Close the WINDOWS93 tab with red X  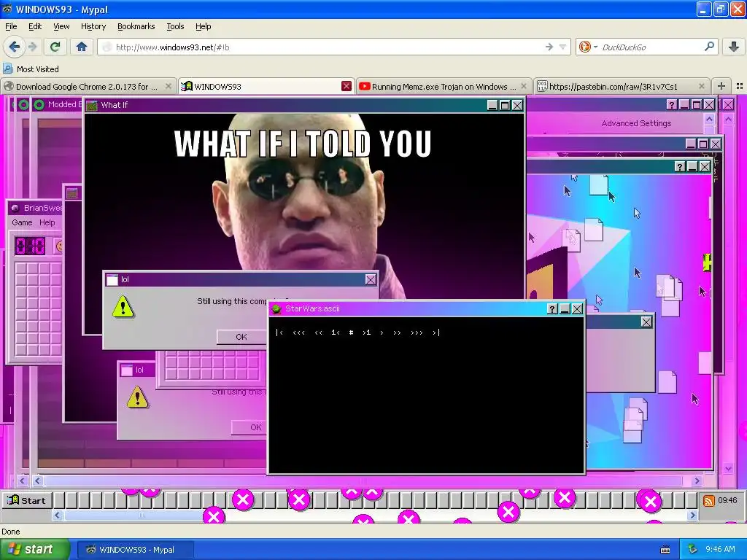coord(347,86)
